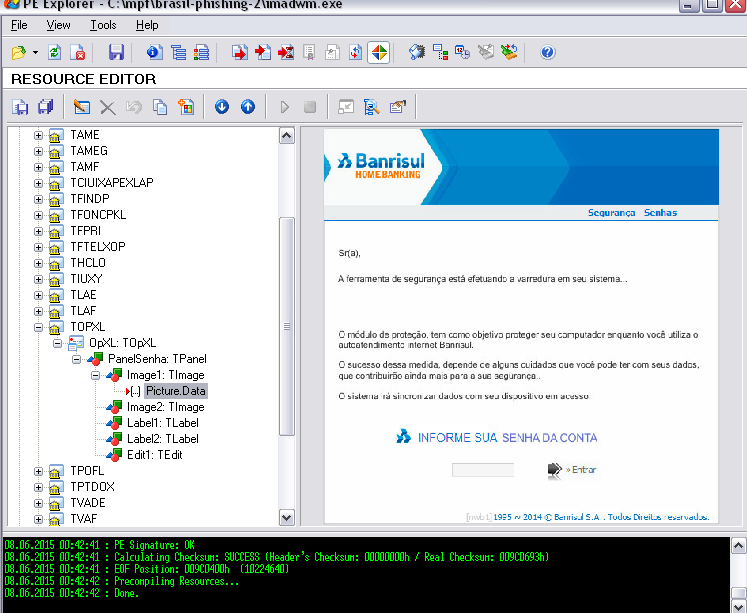
Task: Click the resource properties icon
Action: (x=398, y=107)
